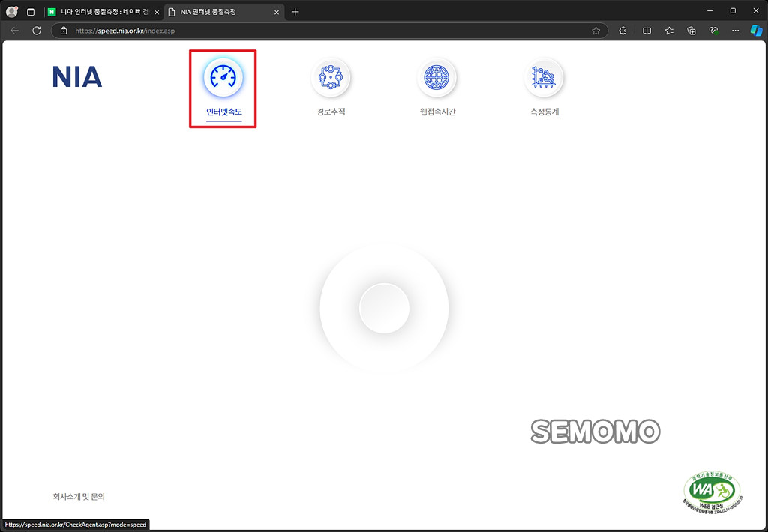Go back to the previous page
The height and width of the screenshot is (532, 768).
pyautogui.click(x=15, y=31)
